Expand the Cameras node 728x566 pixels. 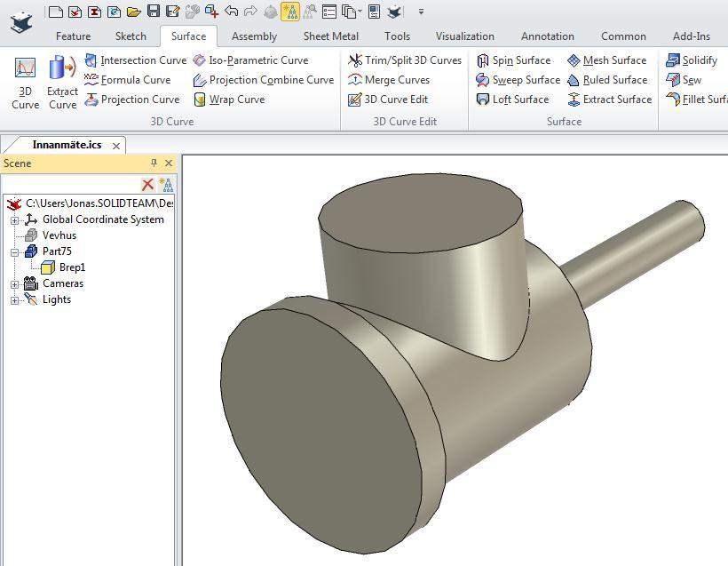coord(14,284)
